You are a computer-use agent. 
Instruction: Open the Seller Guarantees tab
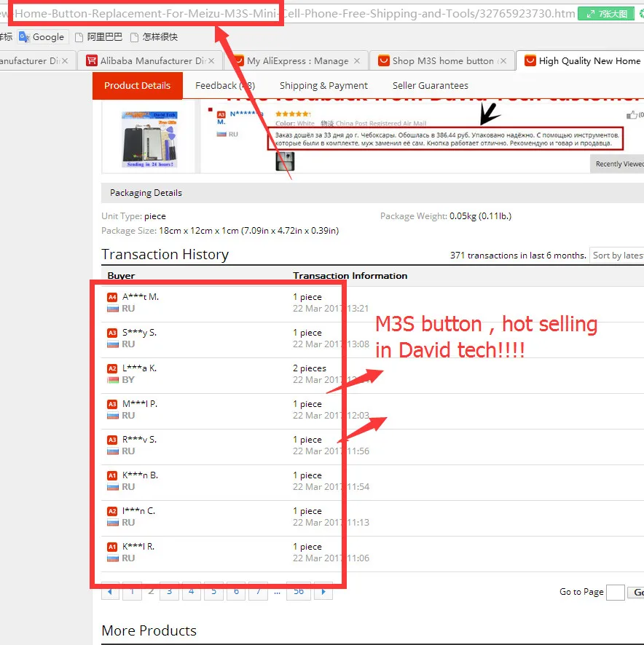(x=431, y=86)
